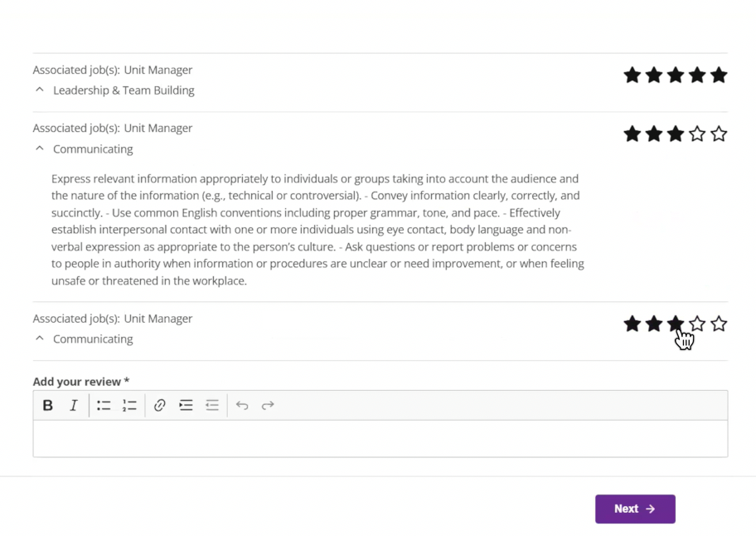Set Leadership & Team Building rating to three stars
This screenshot has height=536, width=756.
click(x=676, y=76)
